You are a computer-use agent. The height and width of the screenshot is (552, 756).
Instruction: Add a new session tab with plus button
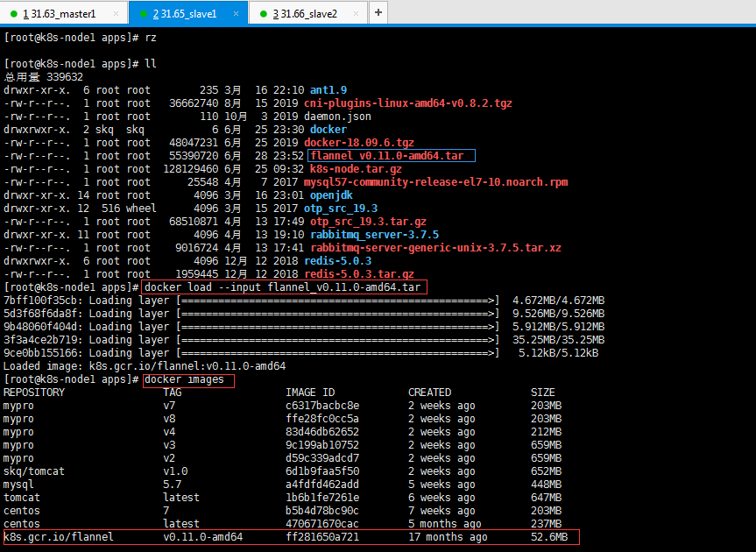378,12
